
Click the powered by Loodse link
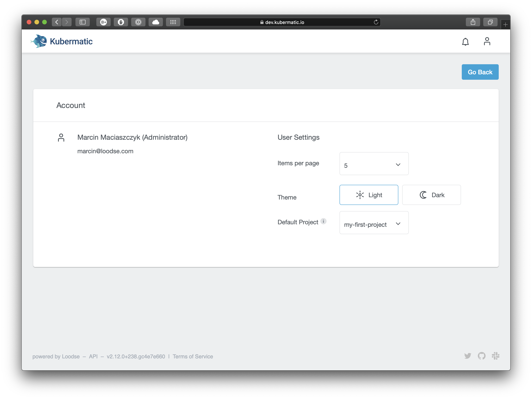tap(56, 356)
